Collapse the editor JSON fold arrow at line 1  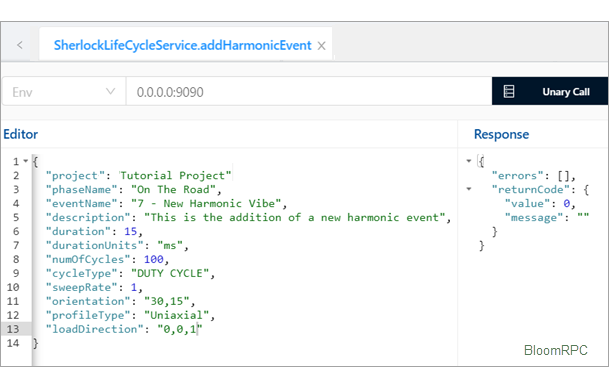26,161
